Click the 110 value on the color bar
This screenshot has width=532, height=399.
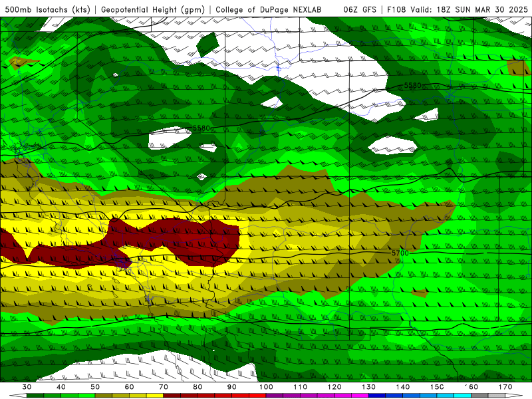[301, 387]
